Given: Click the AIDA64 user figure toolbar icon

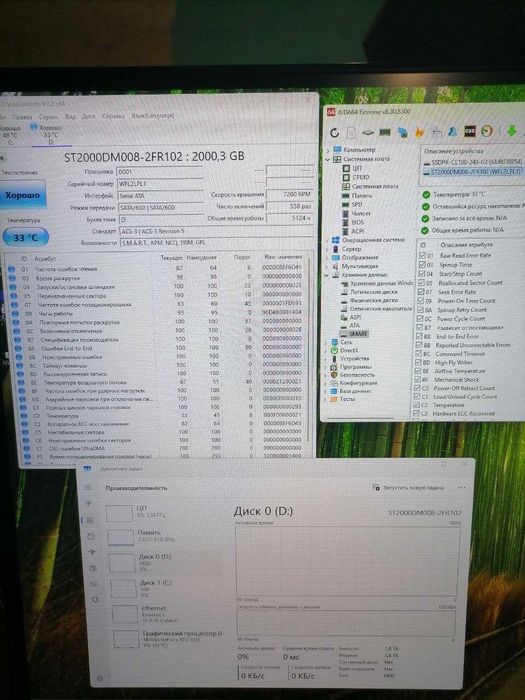Looking at the screenshot, I should (x=453, y=131).
